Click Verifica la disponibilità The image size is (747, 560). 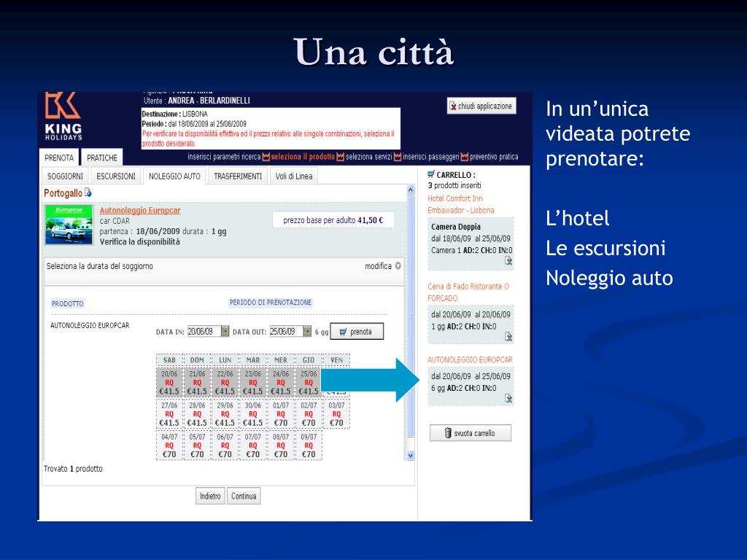[139, 241]
